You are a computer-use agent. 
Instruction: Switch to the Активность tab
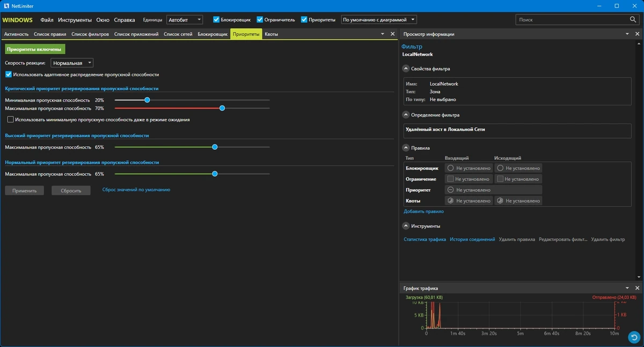click(16, 34)
